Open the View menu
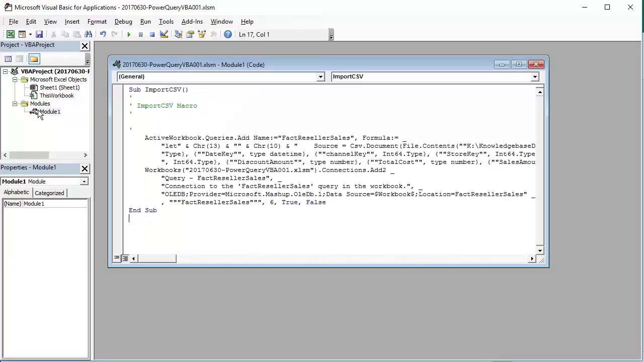Screen dimensions: 644x362 tap(50, 22)
